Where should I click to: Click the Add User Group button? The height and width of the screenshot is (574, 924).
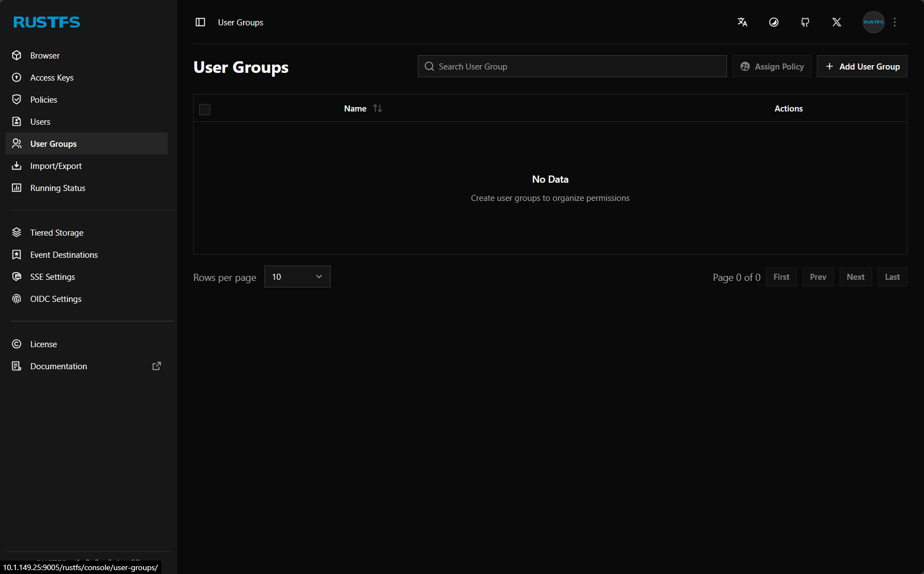(x=862, y=66)
